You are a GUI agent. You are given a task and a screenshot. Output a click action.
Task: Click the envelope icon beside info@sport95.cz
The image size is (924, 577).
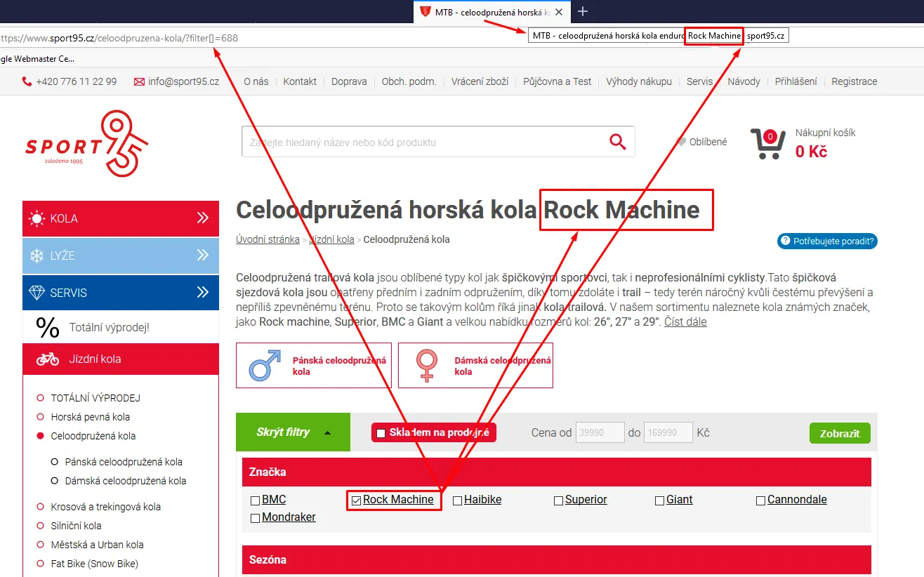tap(138, 81)
